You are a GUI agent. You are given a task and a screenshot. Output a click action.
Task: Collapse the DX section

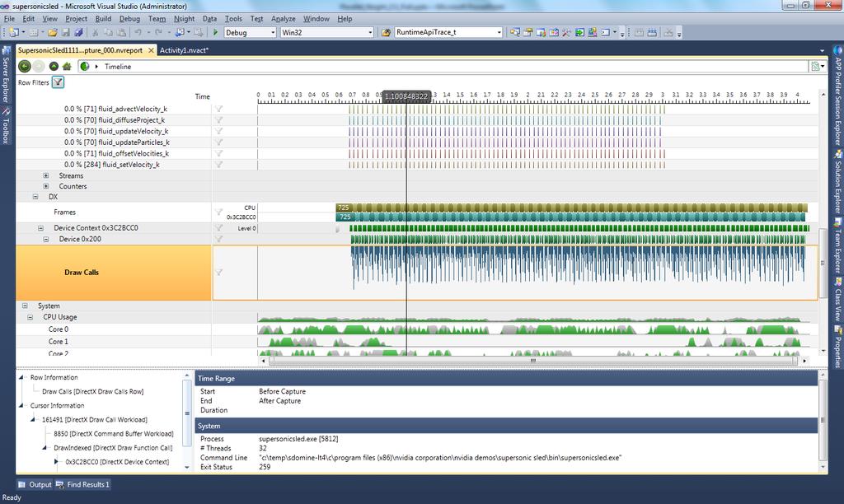(35, 197)
